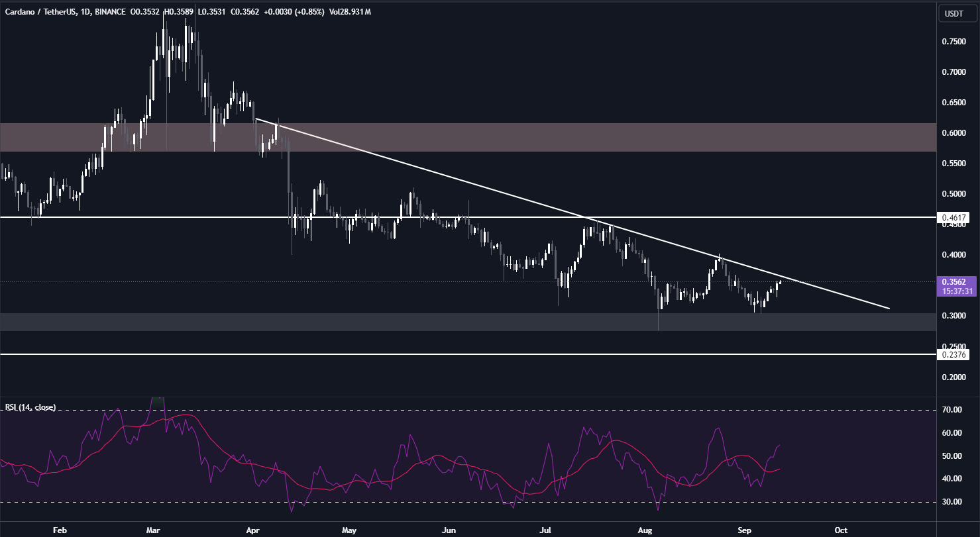Click the Feb label on time axis
Image resolution: width=980 pixels, height=537 pixels.
(x=60, y=530)
